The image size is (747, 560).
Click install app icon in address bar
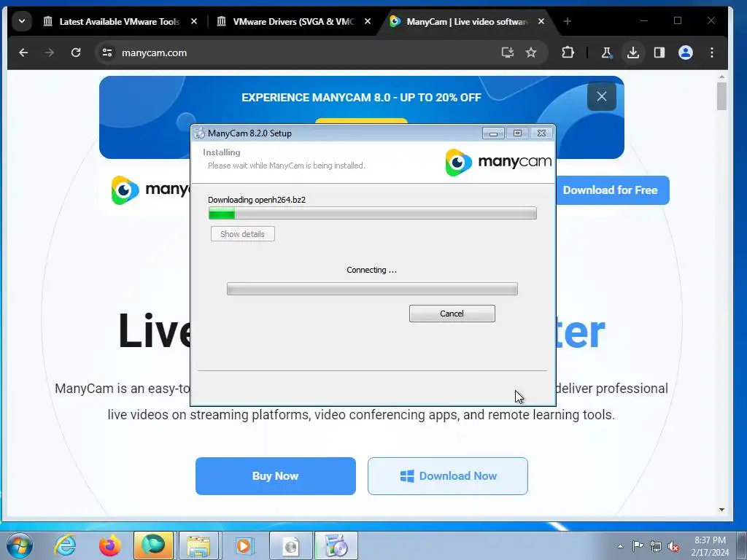(x=508, y=52)
